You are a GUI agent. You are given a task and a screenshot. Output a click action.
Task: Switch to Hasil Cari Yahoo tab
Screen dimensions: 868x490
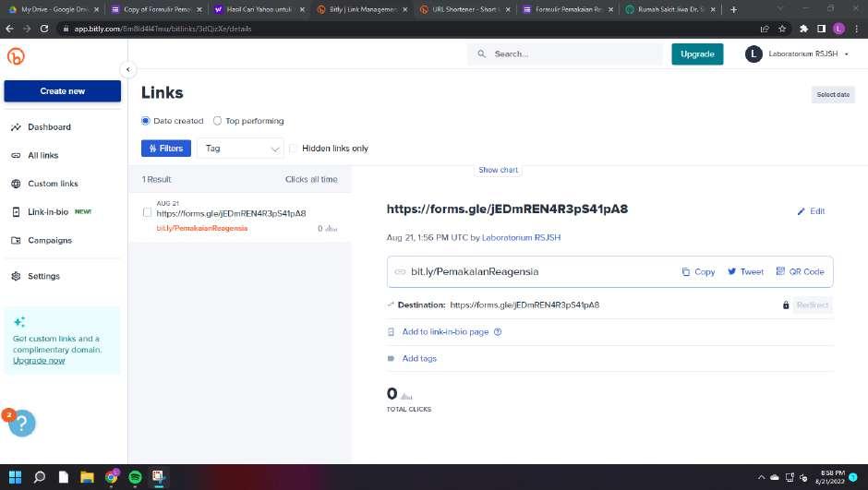click(x=259, y=9)
